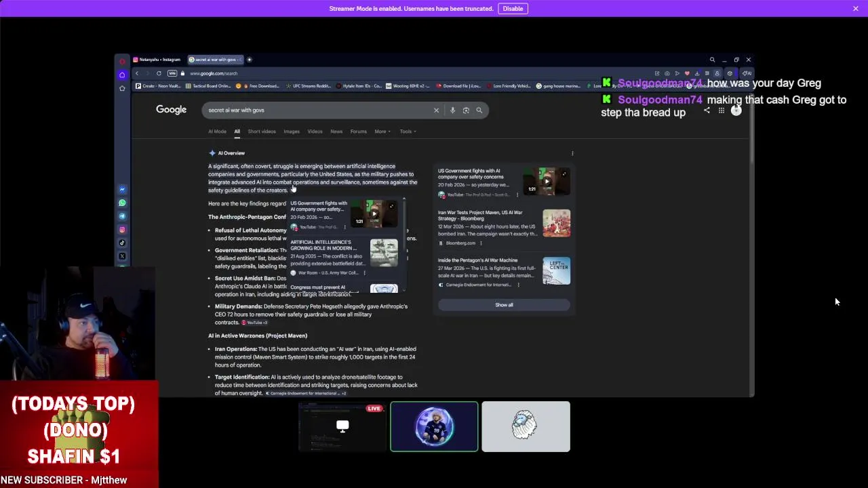The image size is (868, 488).
Task: Open the Tactical Board Online bookmark
Action: pyautogui.click(x=208, y=86)
